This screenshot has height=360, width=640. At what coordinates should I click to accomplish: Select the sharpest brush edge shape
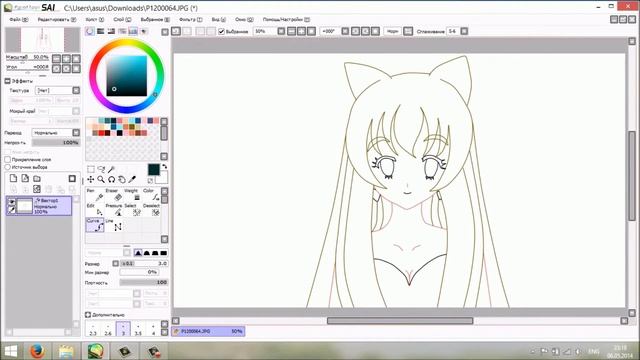(138, 253)
